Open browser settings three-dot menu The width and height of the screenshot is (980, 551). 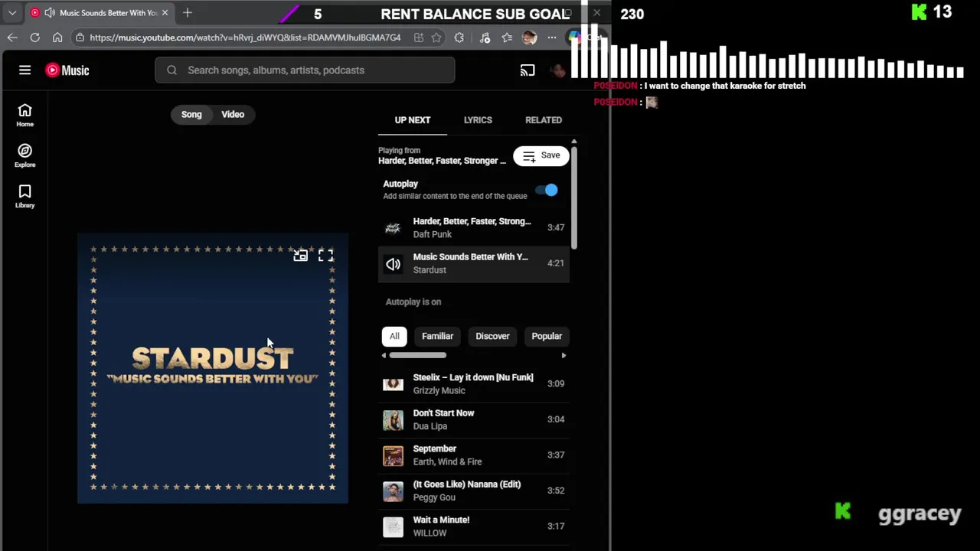pos(551,37)
